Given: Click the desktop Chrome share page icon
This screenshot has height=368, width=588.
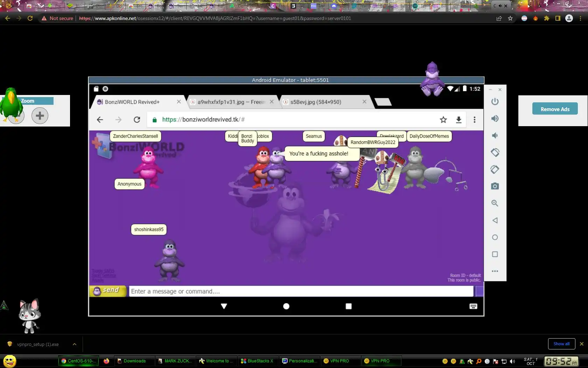Looking at the screenshot, I should coord(499,18).
